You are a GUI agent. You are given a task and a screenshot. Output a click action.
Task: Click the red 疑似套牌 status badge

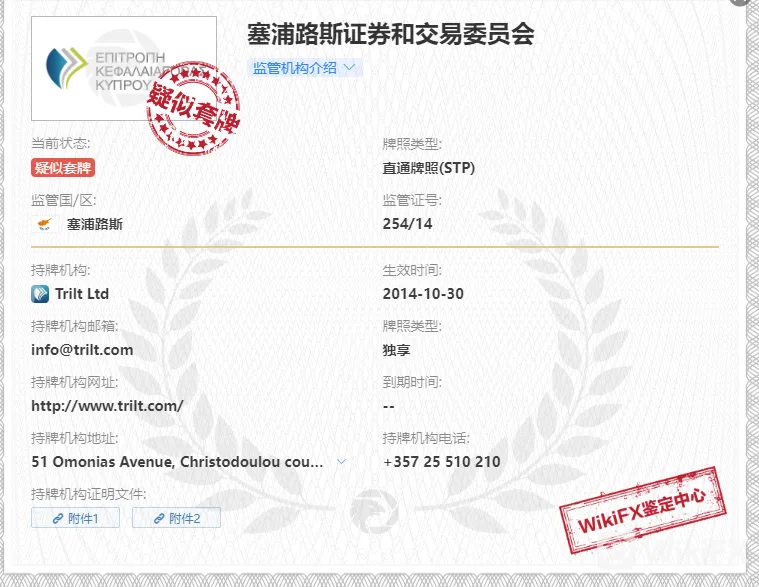[x=63, y=168]
